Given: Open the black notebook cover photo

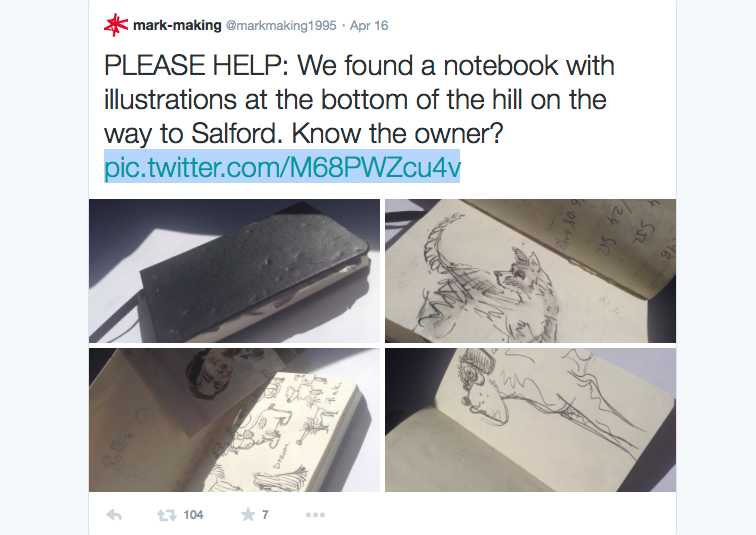Looking at the screenshot, I should (234, 271).
